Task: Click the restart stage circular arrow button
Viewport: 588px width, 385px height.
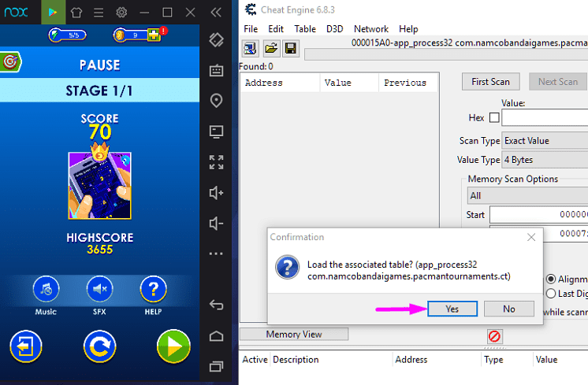Action: pyautogui.click(x=100, y=346)
